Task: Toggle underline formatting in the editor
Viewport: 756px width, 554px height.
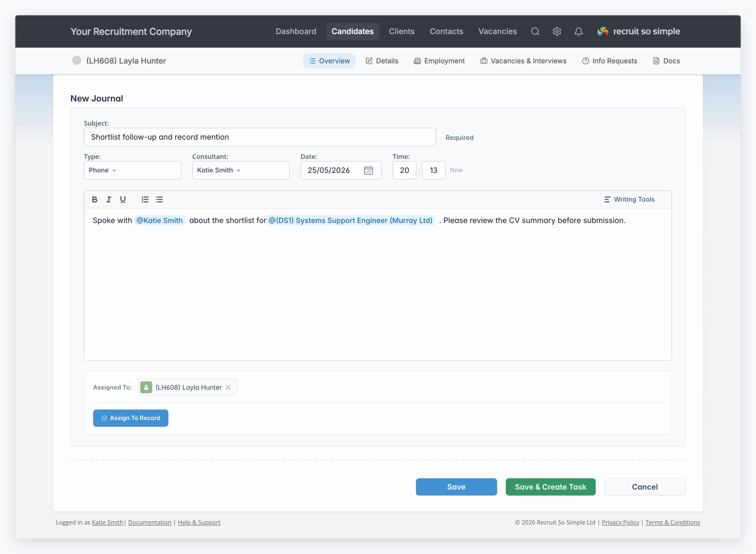Action: tap(123, 200)
